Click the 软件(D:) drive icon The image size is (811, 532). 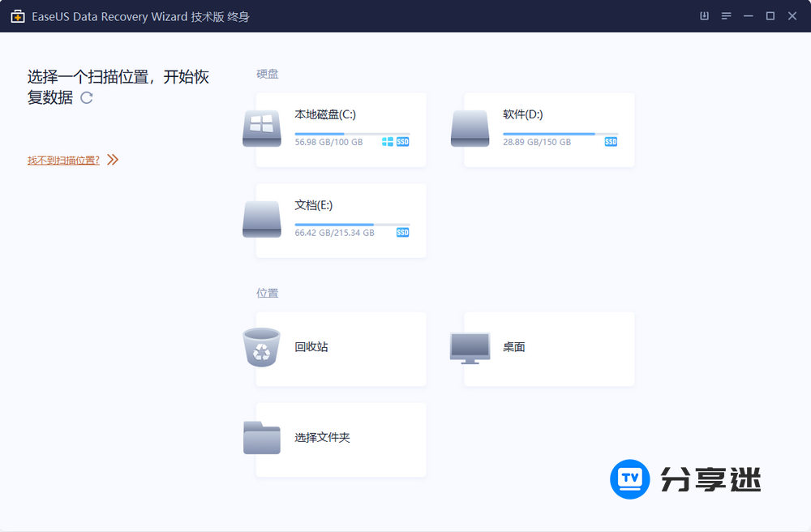pos(470,127)
